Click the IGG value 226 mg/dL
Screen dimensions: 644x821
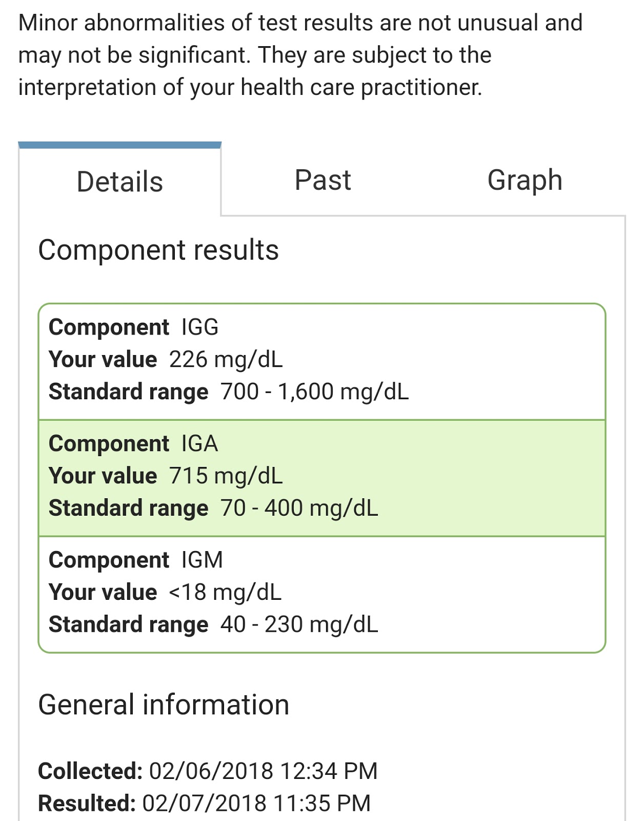(x=226, y=360)
